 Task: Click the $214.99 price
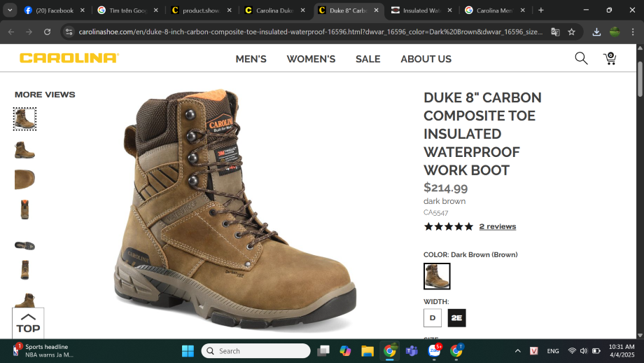tap(446, 188)
